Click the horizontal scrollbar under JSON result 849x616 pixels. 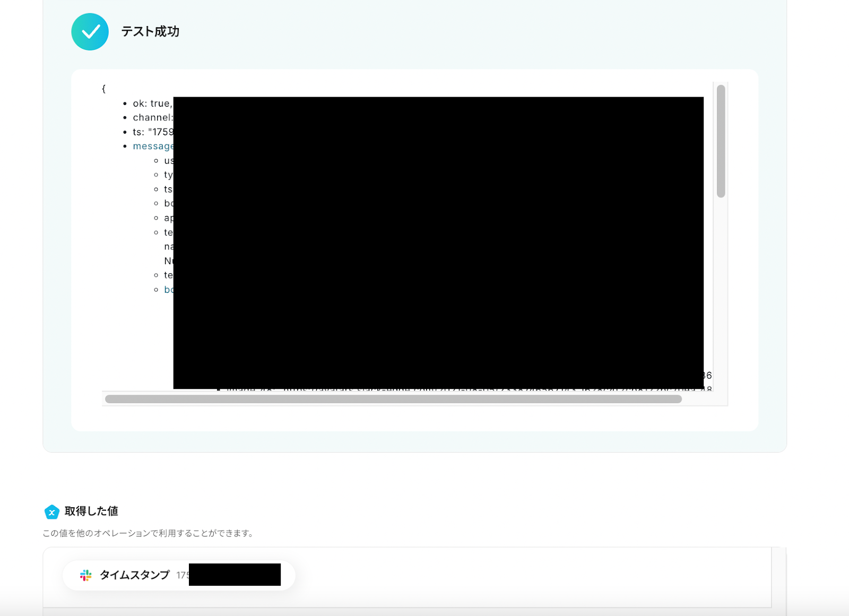tap(393, 399)
